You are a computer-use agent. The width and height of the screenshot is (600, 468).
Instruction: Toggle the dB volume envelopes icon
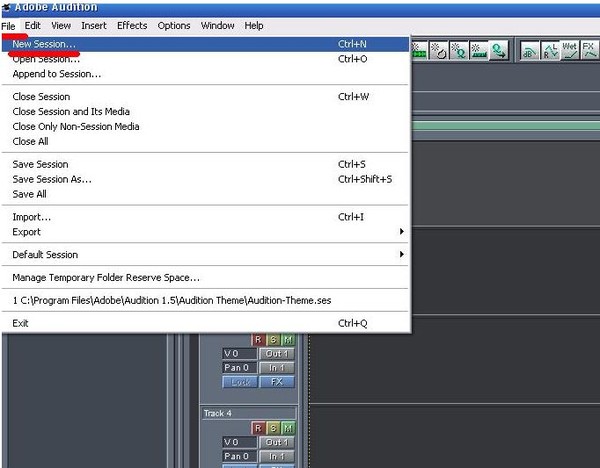coord(530,51)
